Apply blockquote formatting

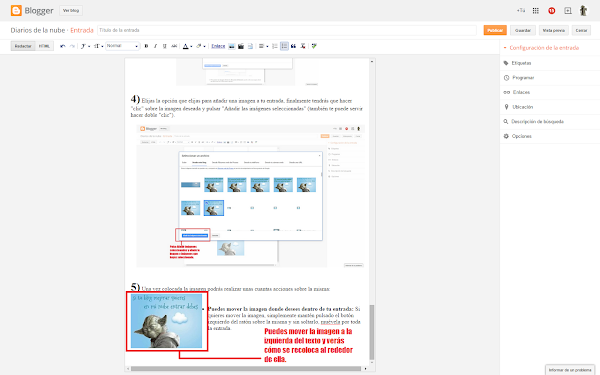(293, 46)
